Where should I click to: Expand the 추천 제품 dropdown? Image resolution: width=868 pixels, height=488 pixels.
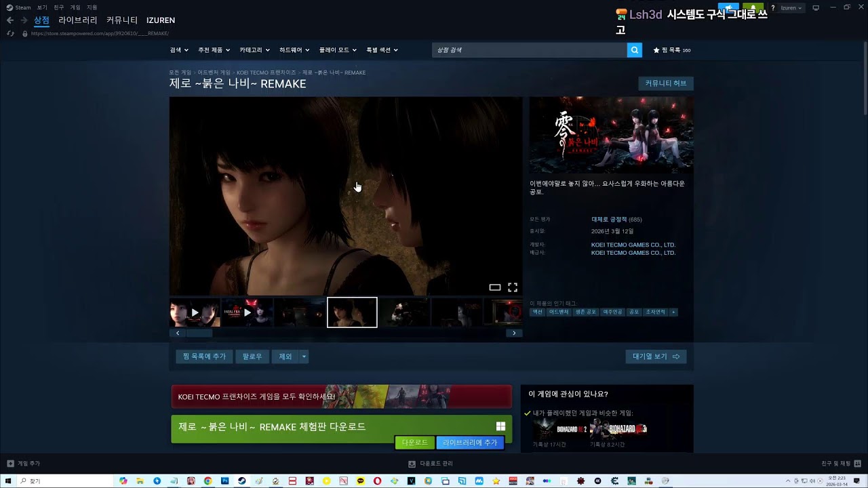click(x=214, y=50)
